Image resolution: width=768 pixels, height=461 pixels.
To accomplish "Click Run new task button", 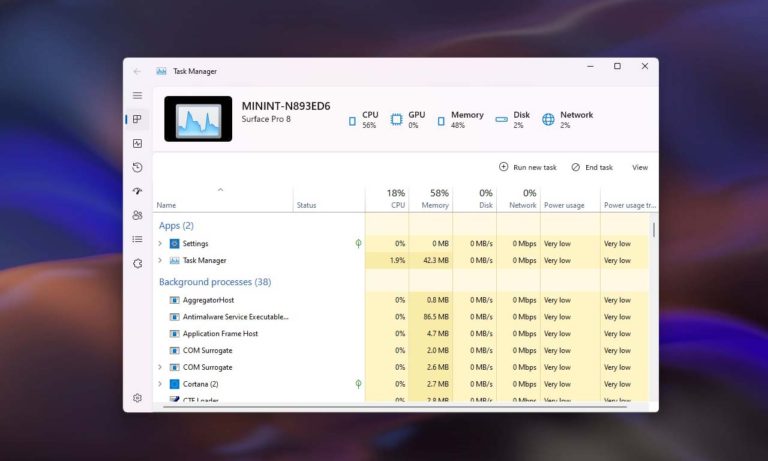I will (x=528, y=167).
